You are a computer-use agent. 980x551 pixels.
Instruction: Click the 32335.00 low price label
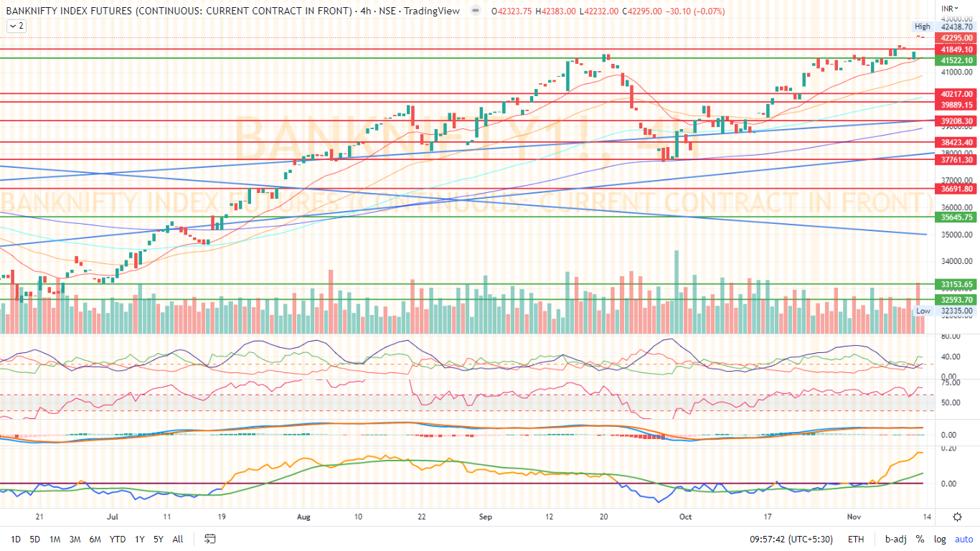956,311
